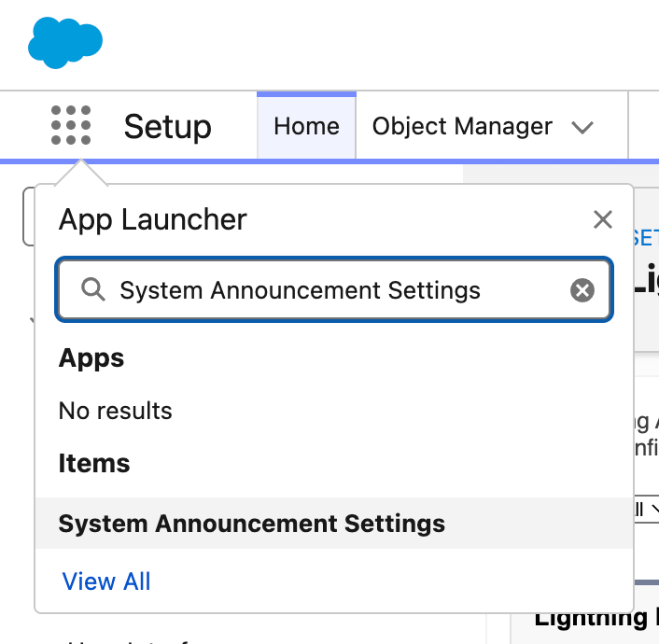This screenshot has width=659, height=644.
Task: Click the Items section heading
Action: pos(94,463)
